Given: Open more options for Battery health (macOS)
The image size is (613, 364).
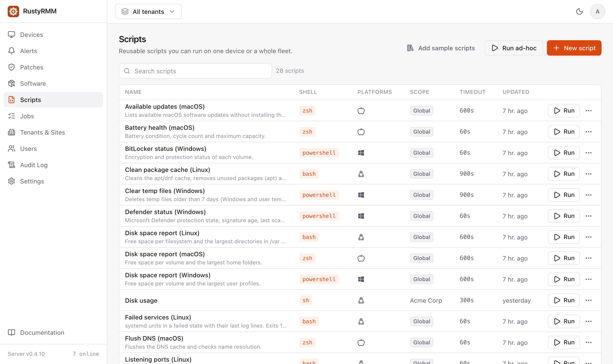Looking at the screenshot, I should [x=589, y=132].
